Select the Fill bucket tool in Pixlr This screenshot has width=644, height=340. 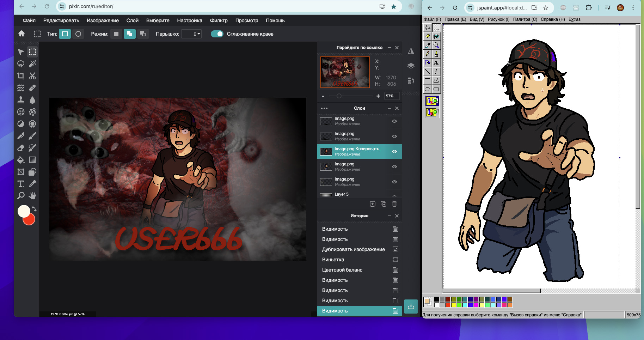tap(21, 160)
